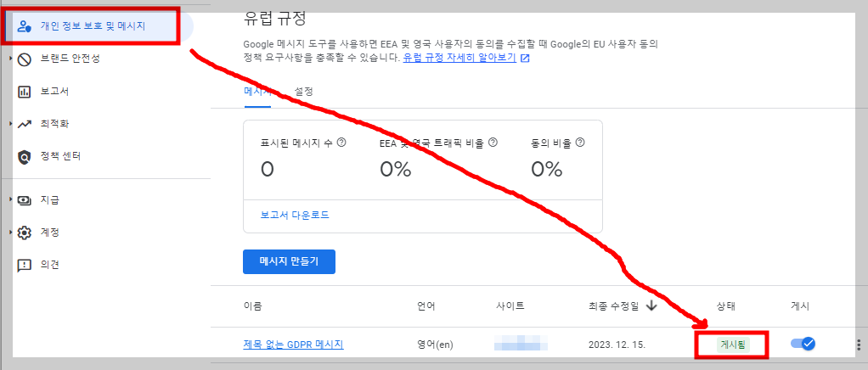Viewport: 868px width, 370px height.
Task: Open the three-dot row menu
Action: click(x=859, y=345)
